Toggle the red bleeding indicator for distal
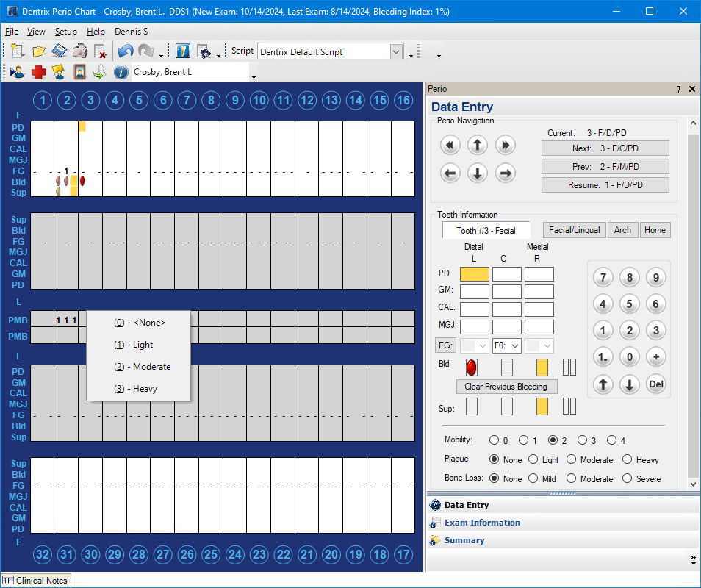The image size is (701, 588). pos(472,367)
